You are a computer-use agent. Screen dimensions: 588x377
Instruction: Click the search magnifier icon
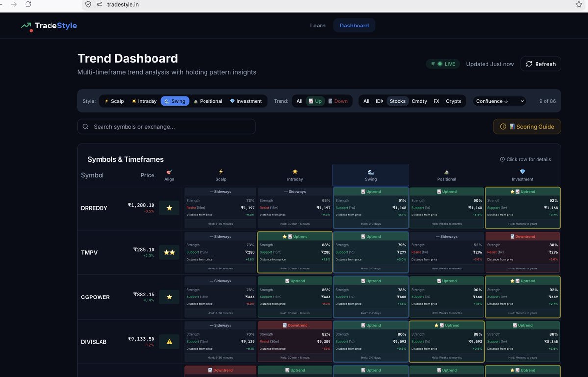click(85, 127)
